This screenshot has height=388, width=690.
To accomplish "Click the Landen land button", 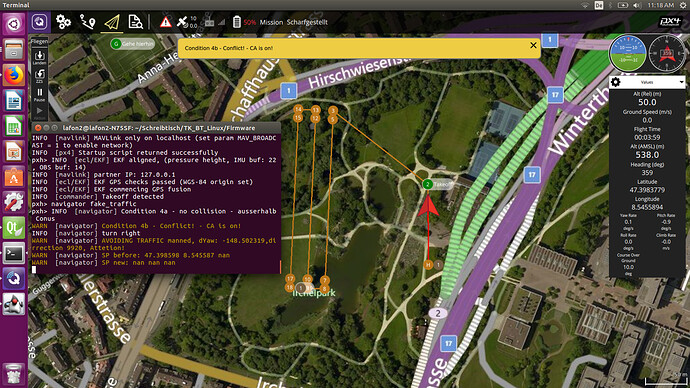I will coord(40,58).
